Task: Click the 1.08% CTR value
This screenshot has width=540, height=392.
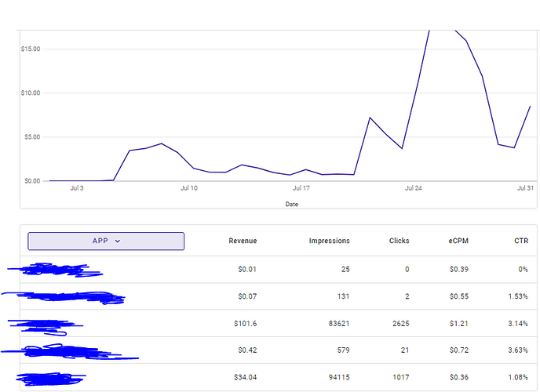Action: (x=518, y=377)
